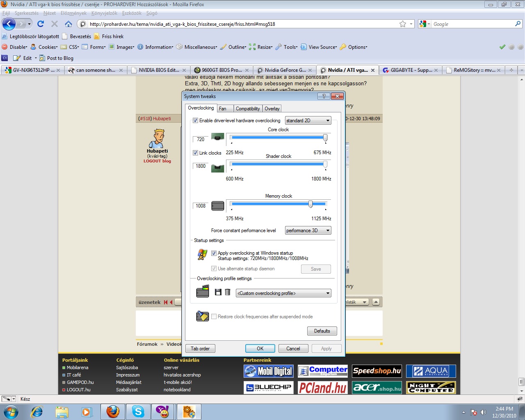Open standard 2D mode dropdown
The width and height of the screenshot is (525, 420).
pos(308,121)
